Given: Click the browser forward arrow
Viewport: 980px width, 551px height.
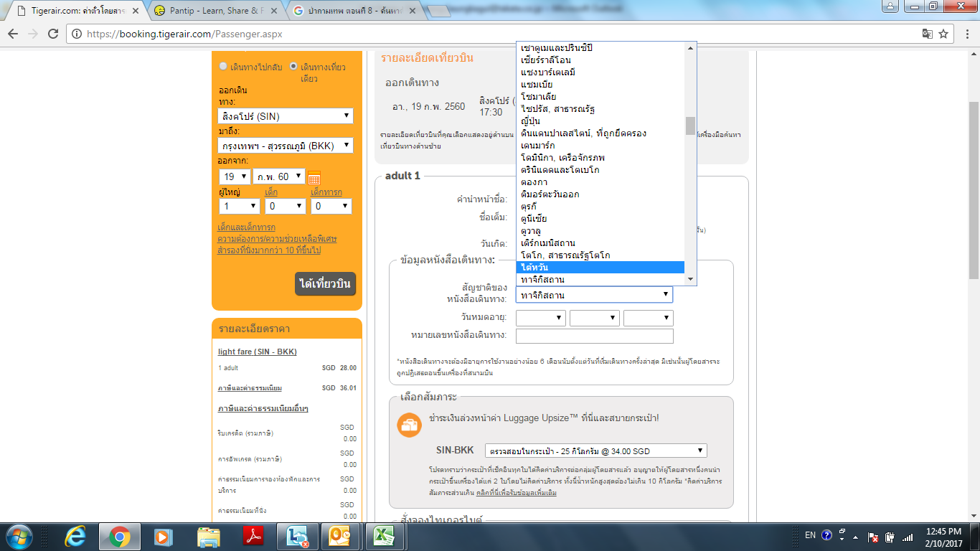Looking at the screenshot, I should click(33, 33).
